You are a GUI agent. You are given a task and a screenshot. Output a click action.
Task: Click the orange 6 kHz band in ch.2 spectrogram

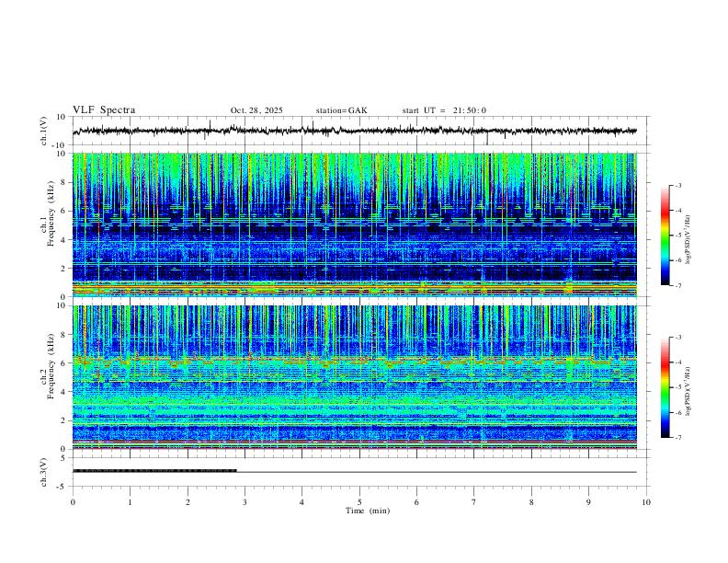pos(355,360)
